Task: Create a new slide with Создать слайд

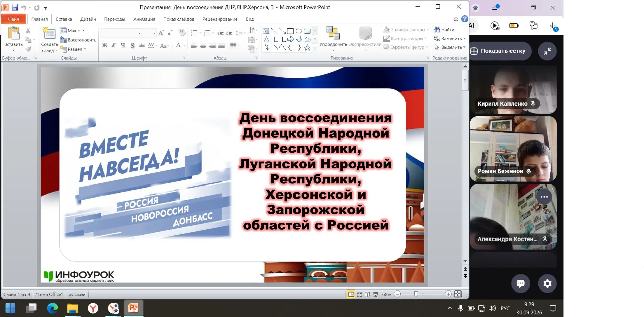Action: 49,40
